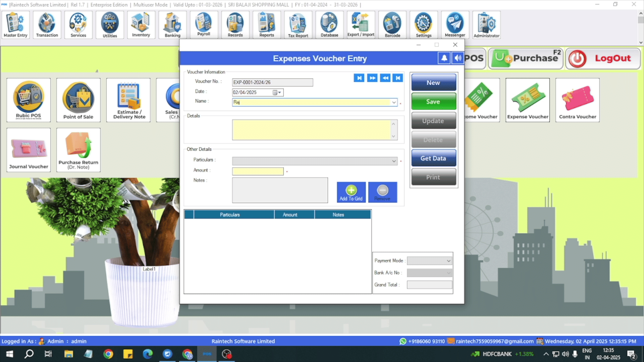Expand the Name dropdown

394,102
